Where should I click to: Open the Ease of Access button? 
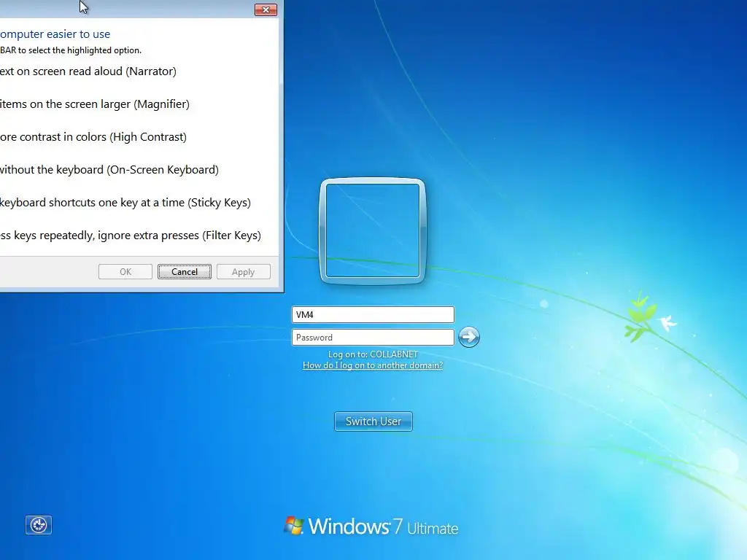tap(39, 525)
